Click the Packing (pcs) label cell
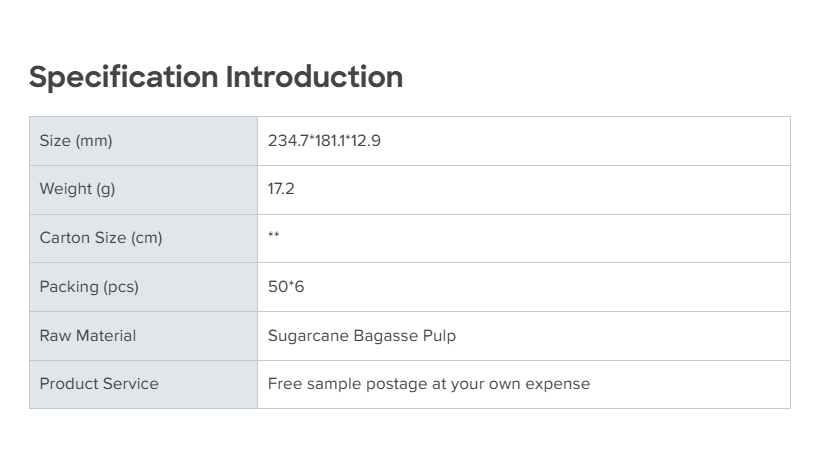The width and height of the screenshot is (823, 456). 89,287
